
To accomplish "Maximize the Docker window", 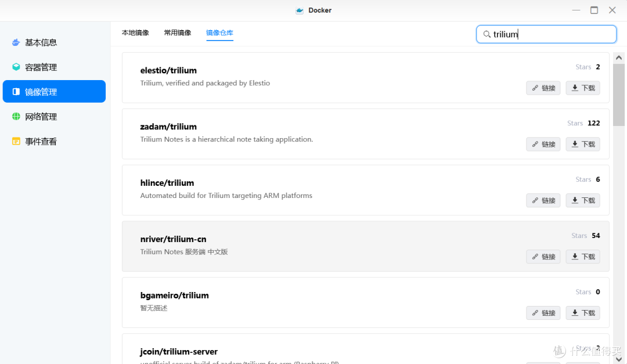I will point(594,10).
